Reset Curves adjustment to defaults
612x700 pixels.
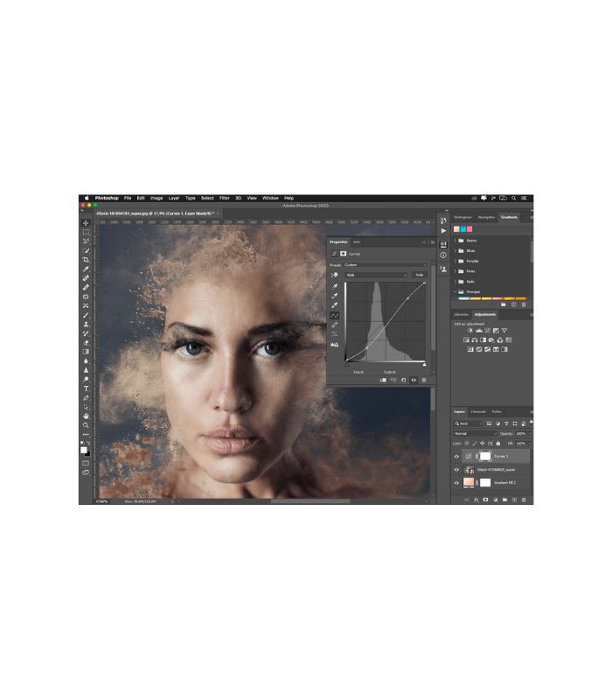point(403,381)
